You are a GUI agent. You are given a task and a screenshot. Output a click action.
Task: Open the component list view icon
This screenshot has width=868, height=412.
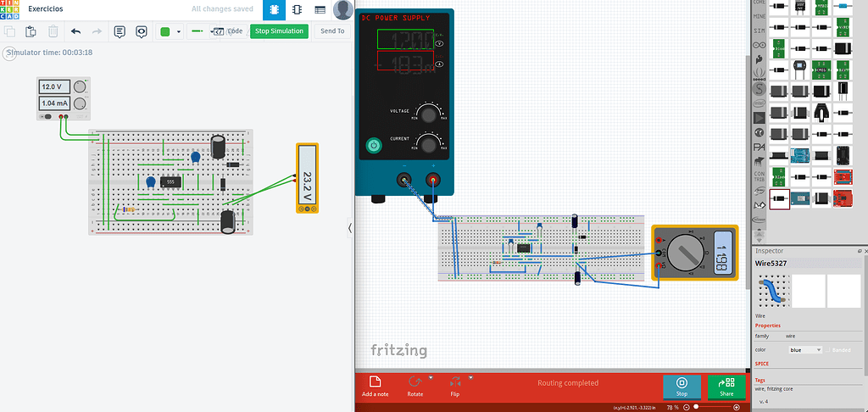click(x=320, y=10)
